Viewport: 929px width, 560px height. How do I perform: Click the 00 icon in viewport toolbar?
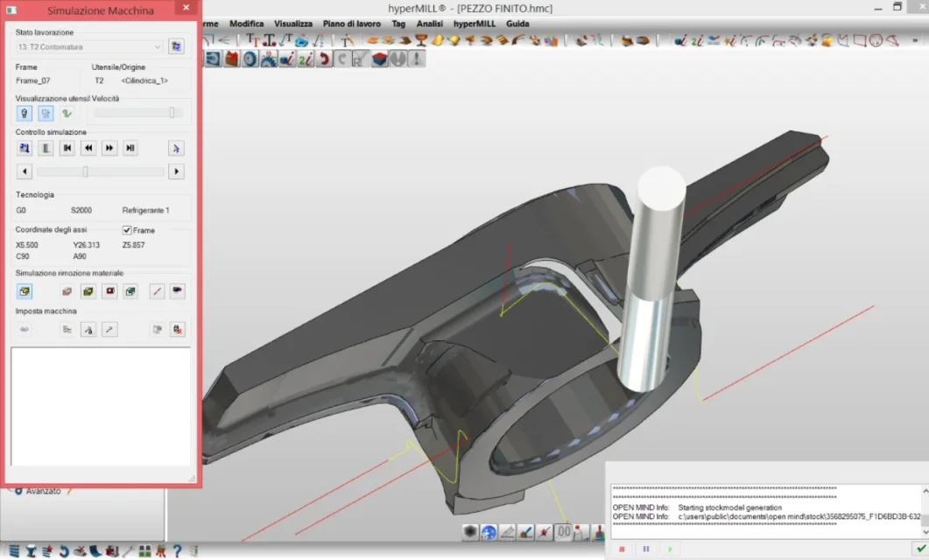pos(564,533)
